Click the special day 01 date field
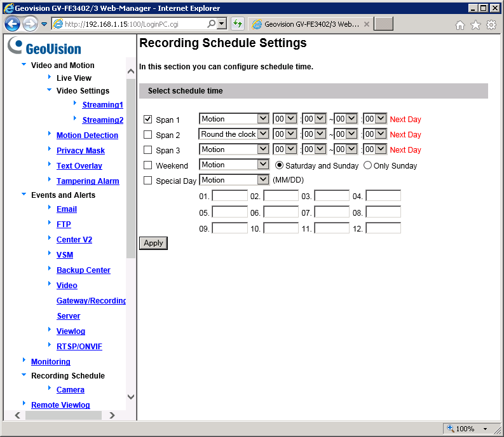 [x=229, y=196]
